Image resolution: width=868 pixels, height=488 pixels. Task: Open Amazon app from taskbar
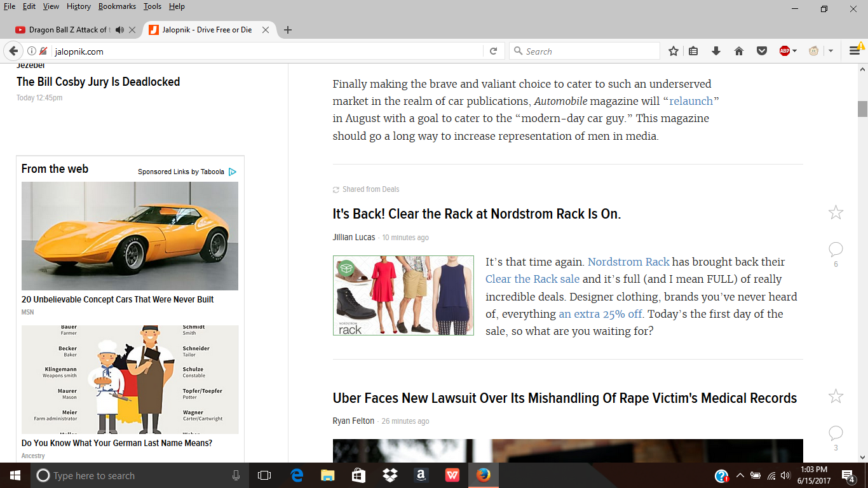click(x=421, y=475)
